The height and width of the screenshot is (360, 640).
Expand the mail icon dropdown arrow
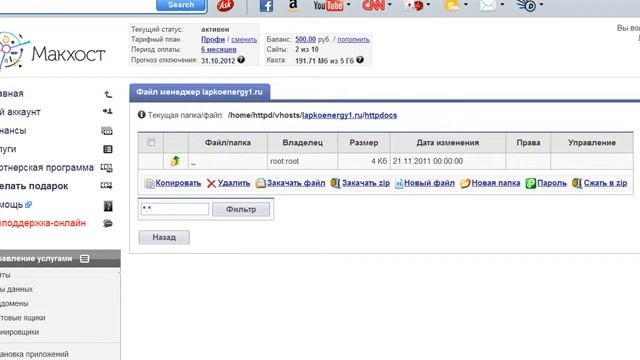point(502,4)
